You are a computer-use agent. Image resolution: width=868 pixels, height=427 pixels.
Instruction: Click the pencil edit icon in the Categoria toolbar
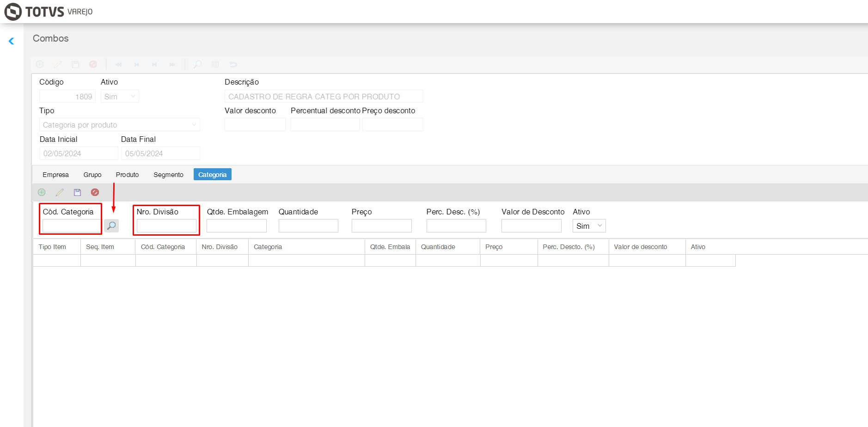tap(60, 192)
